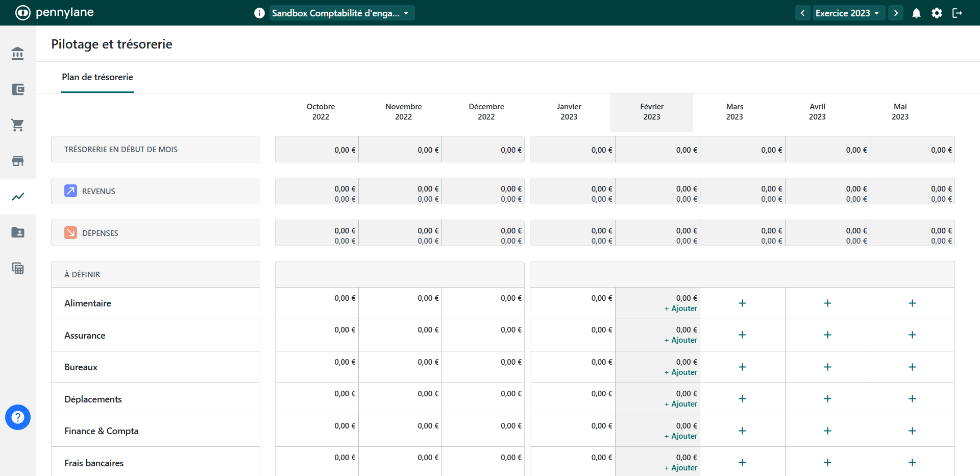
Task: Open the storefront icon in sidebar
Action: pyautogui.click(x=18, y=161)
